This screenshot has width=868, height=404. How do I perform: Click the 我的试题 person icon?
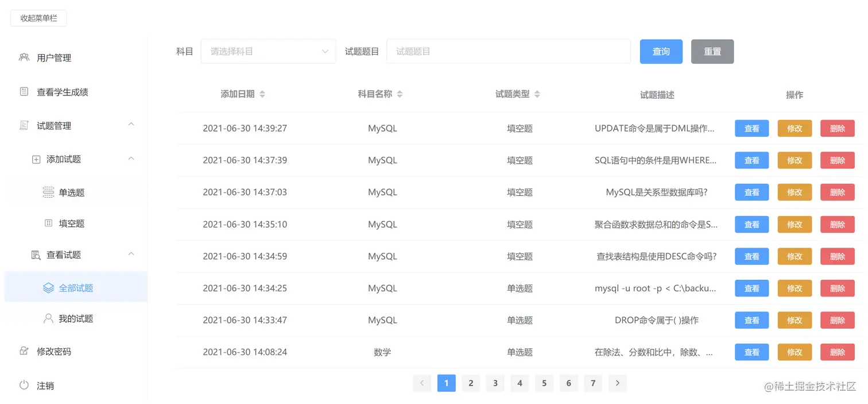click(48, 318)
